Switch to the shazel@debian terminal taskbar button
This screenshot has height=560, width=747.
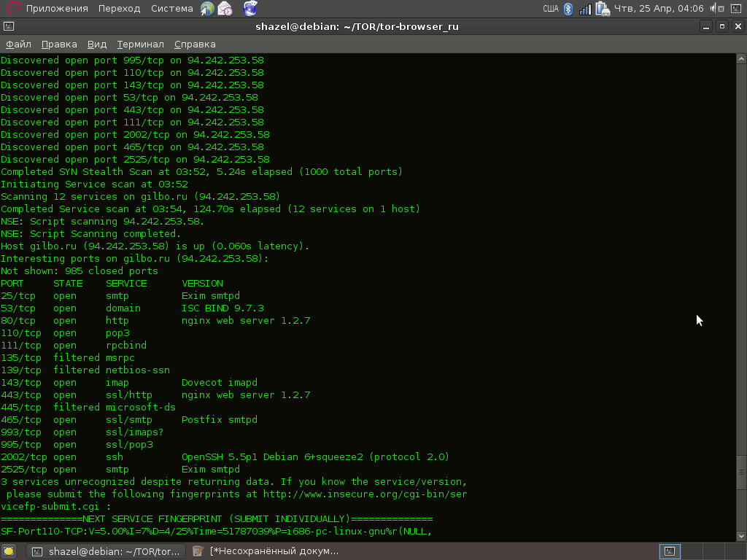pyautogui.click(x=106, y=551)
